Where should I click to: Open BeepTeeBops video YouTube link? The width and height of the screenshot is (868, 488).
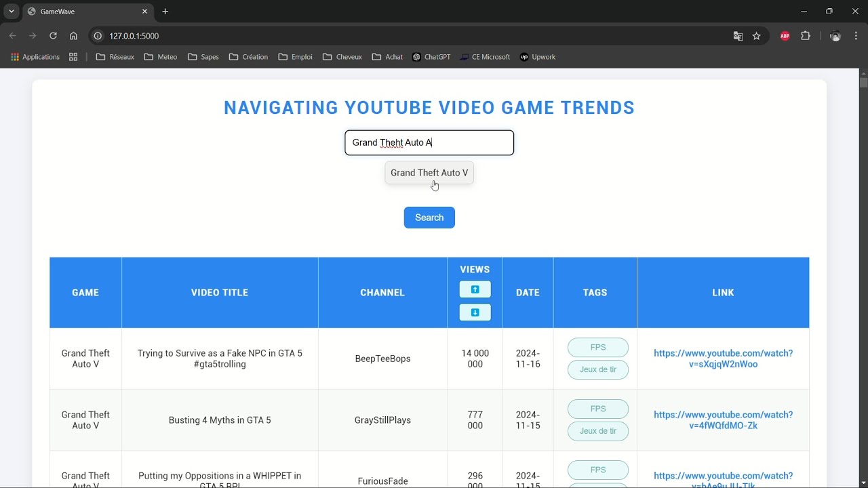click(723, 359)
